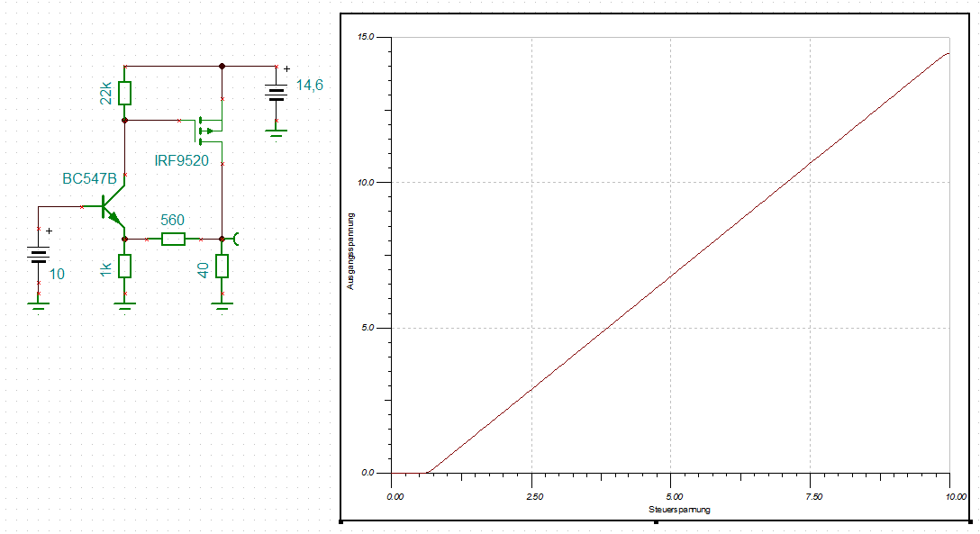Select the 560 resistor symbol
Image resolution: width=980 pixels, height=534 pixels.
[173, 239]
